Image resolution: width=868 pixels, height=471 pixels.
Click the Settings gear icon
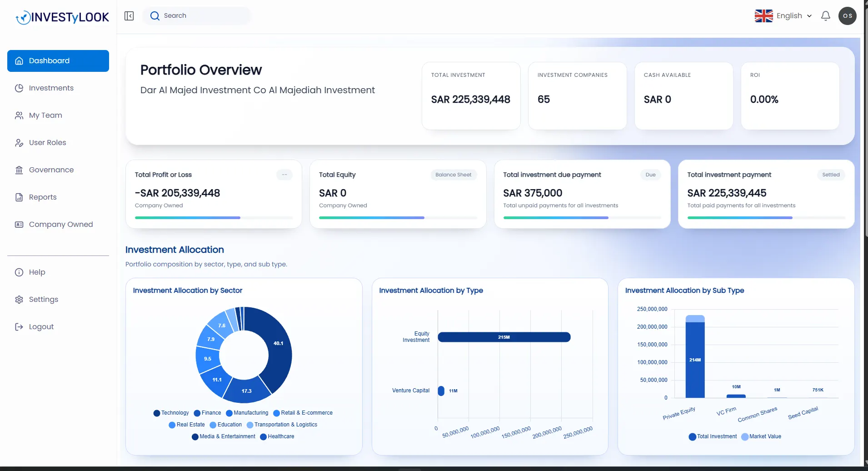click(x=19, y=300)
